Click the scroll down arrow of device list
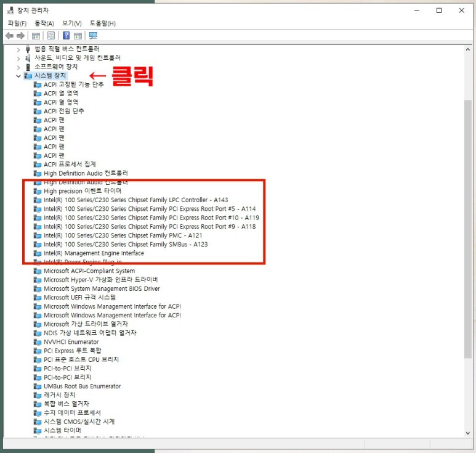Screen dimensions: 476x453 468,433
